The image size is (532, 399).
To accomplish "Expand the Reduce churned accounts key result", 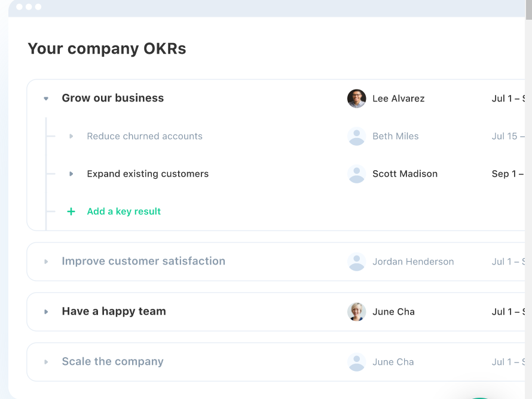I will [x=71, y=136].
